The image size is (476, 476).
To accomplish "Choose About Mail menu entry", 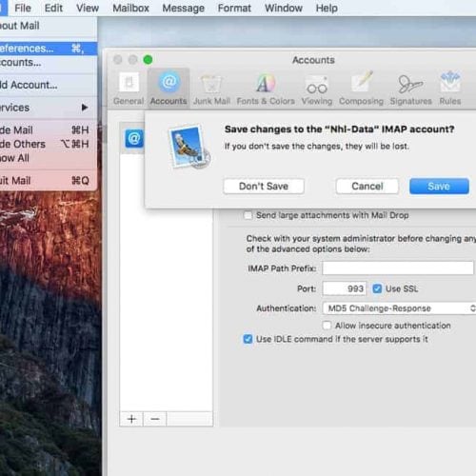I will point(49,26).
